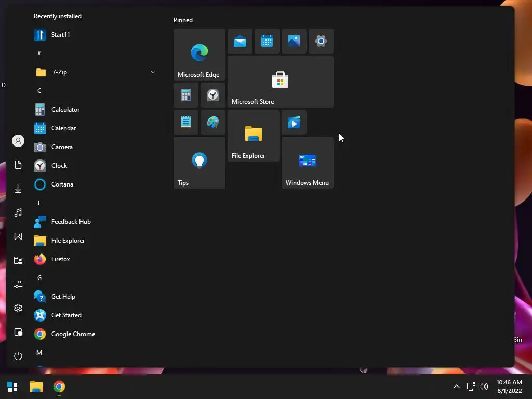This screenshot has height=399, width=532.
Task: Open Music folder from the sidebar
Action: click(x=18, y=212)
